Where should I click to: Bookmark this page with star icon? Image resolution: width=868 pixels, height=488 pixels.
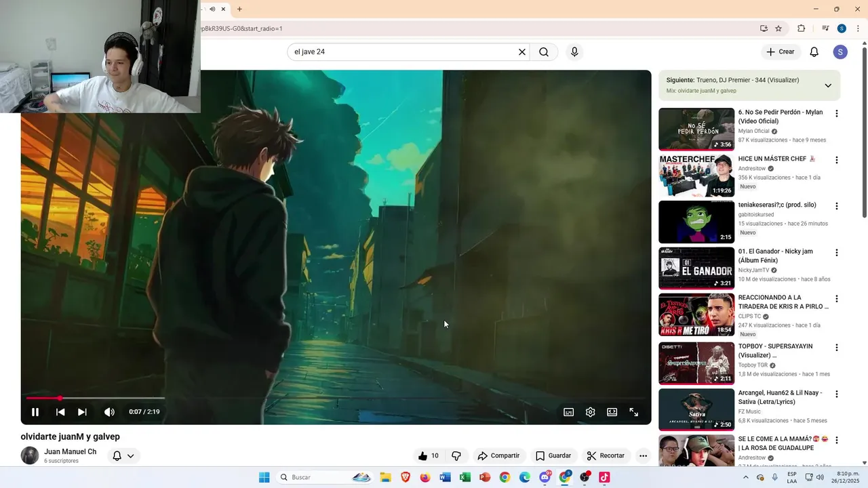click(x=778, y=28)
